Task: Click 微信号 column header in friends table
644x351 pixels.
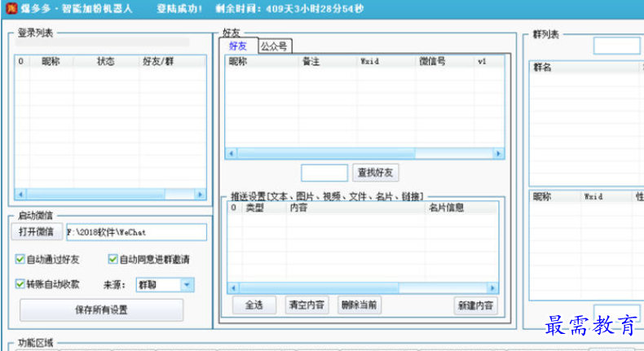Action: coord(444,62)
